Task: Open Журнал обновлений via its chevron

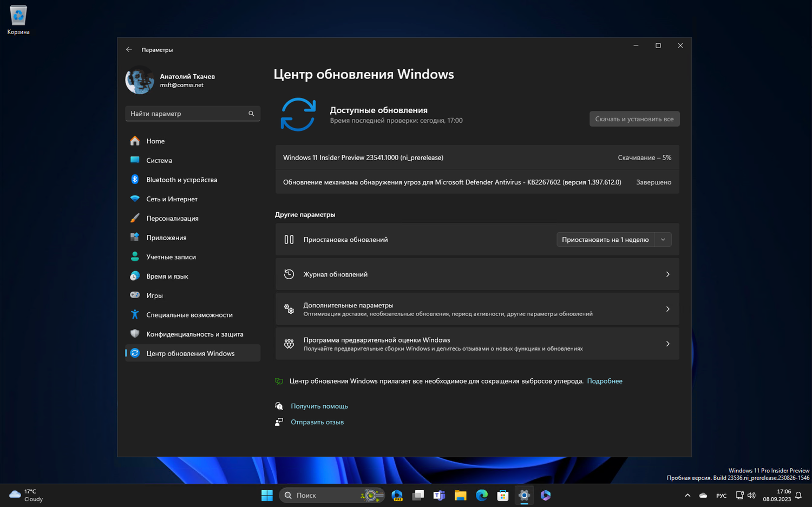Action: coord(667,274)
